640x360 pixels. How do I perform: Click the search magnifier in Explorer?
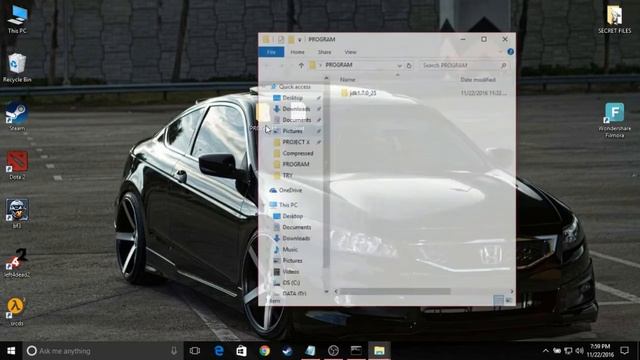pos(503,65)
